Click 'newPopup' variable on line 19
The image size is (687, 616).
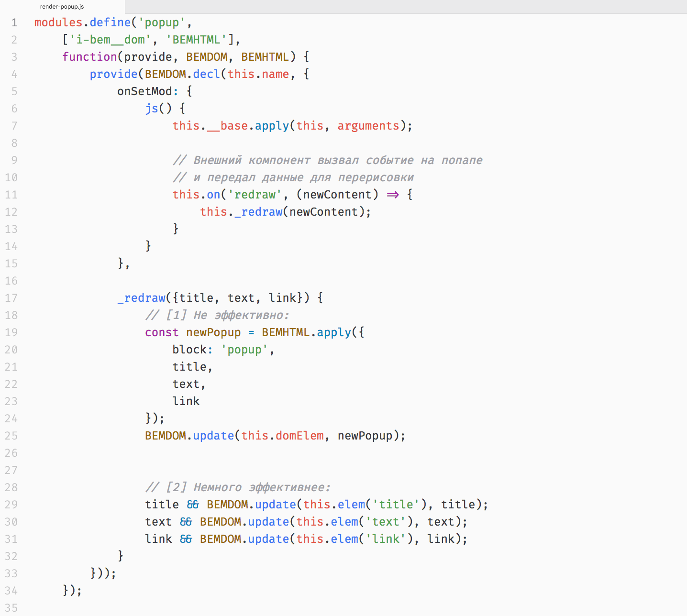point(213,332)
